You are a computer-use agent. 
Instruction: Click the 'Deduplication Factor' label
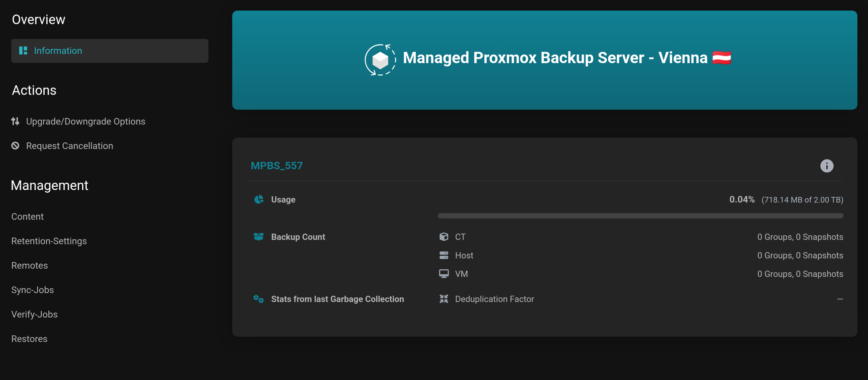click(494, 299)
